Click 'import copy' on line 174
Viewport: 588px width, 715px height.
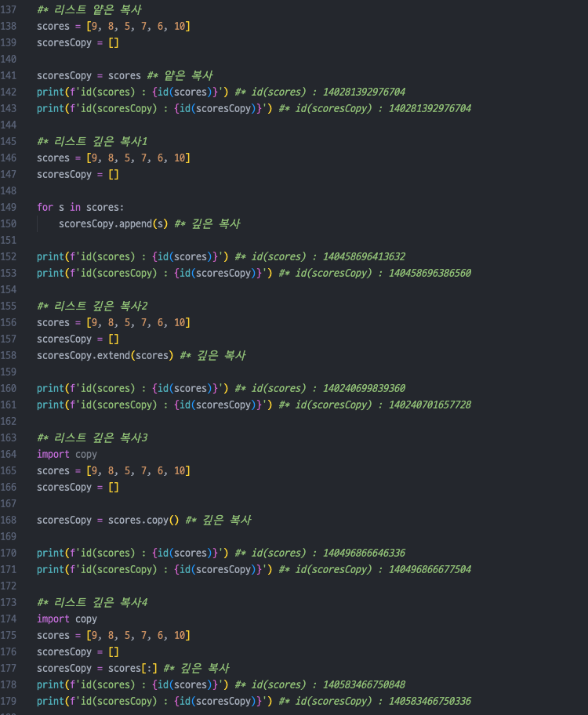(x=67, y=619)
